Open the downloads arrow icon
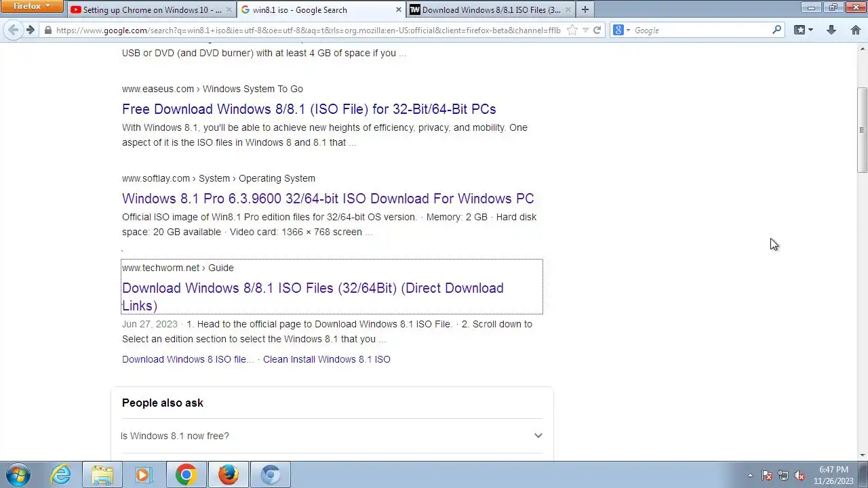The height and width of the screenshot is (488, 868). tap(831, 30)
